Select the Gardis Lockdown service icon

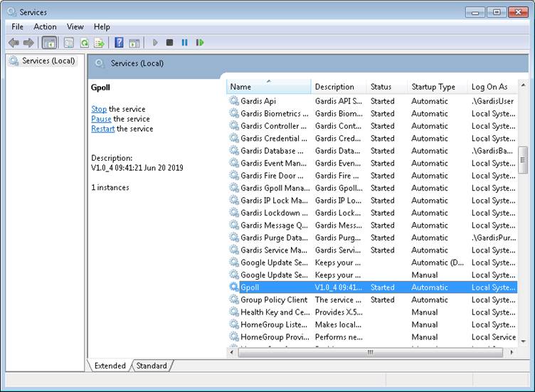click(234, 213)
